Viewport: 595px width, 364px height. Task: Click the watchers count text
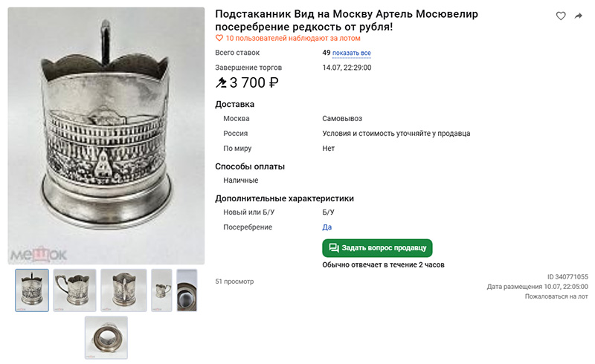click(293, 39)
